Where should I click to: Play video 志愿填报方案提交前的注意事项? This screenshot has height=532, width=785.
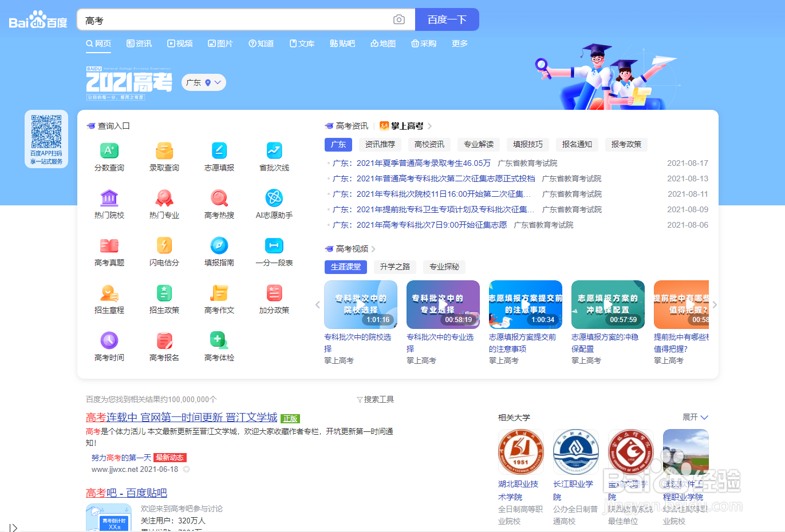pos(526,304)
